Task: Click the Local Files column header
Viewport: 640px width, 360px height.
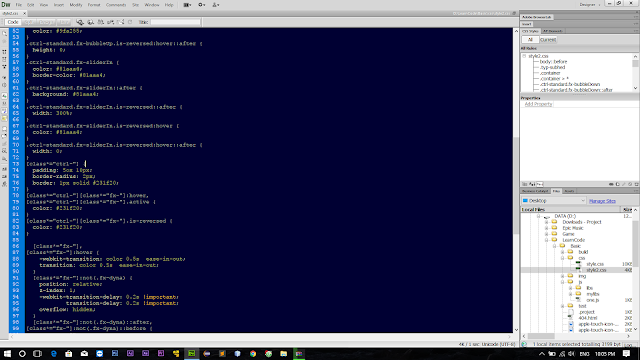Action: tap(571, 209)
